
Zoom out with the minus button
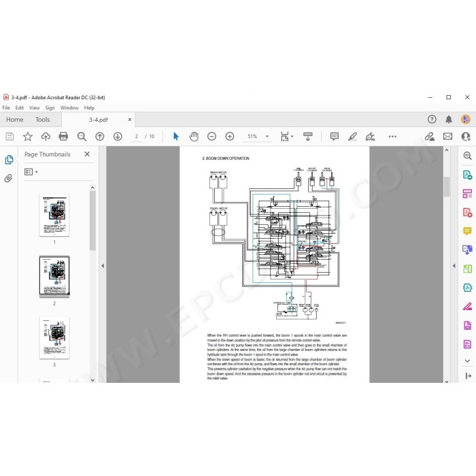coord(211,136)
